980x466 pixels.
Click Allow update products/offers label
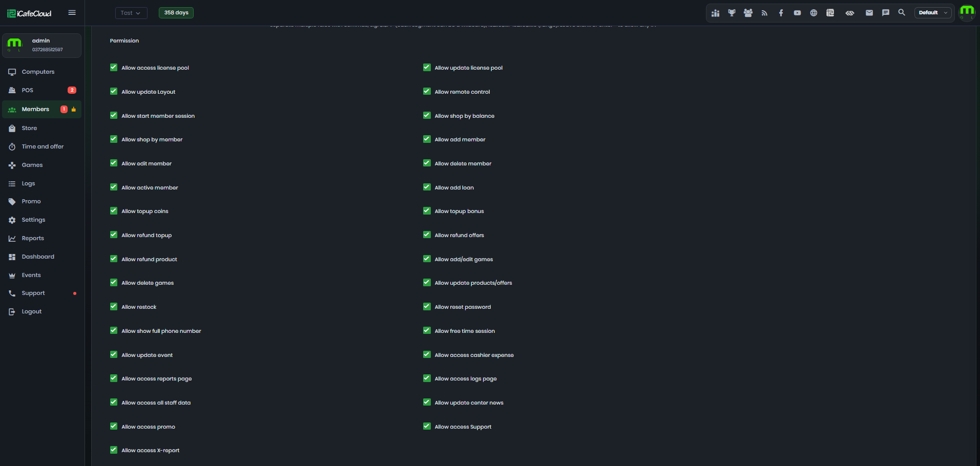pyautogui.click(x=473, y=283)
